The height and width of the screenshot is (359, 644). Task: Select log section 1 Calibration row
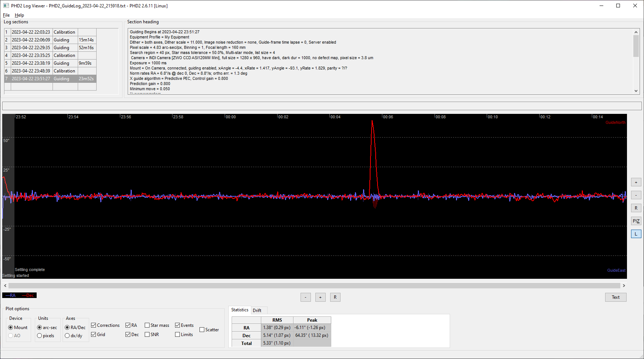(x=50, y=32)
